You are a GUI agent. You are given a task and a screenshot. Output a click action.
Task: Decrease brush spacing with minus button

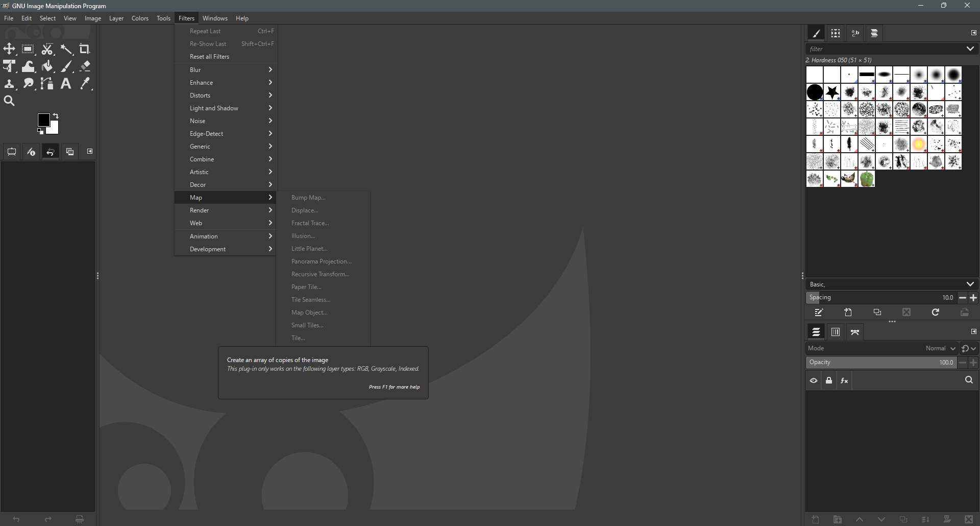(963, 298)
